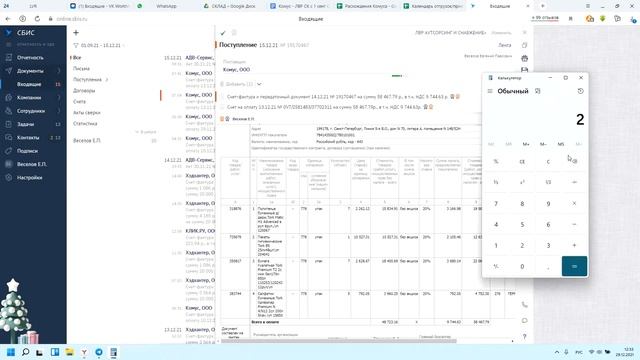
Task: Open Calculator app icon on taskbar
Action: click(113, 352)
